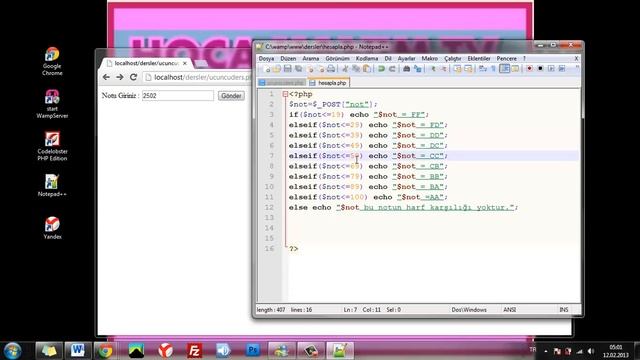Click Chrome's back arrow button
The image size is (640, 360).
click(x=106, y=77)
